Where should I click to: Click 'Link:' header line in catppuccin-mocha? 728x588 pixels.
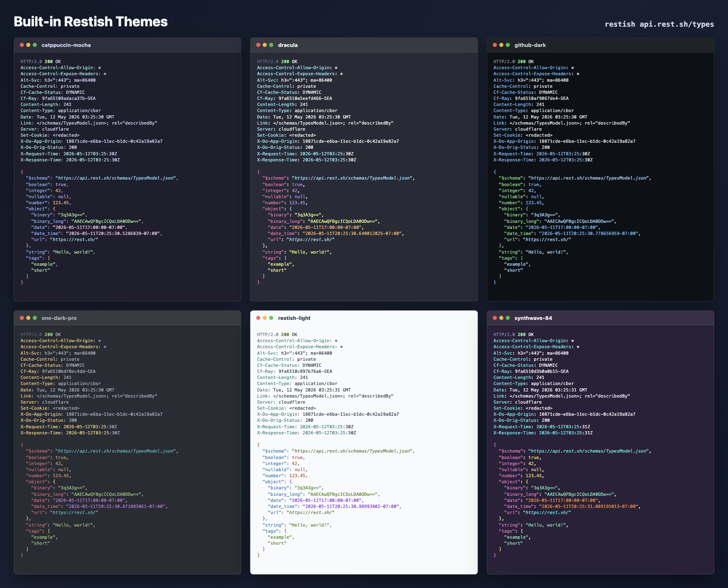click(x=89, y=123)
